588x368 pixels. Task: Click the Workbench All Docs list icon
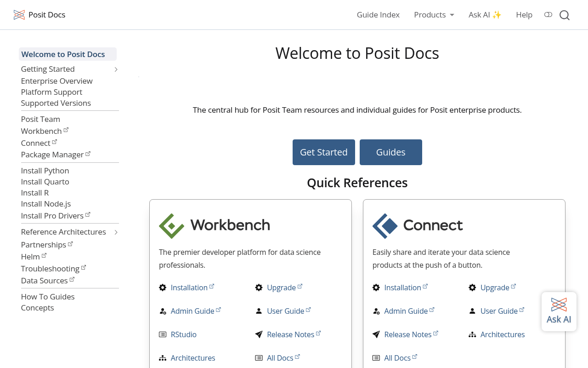259,358
